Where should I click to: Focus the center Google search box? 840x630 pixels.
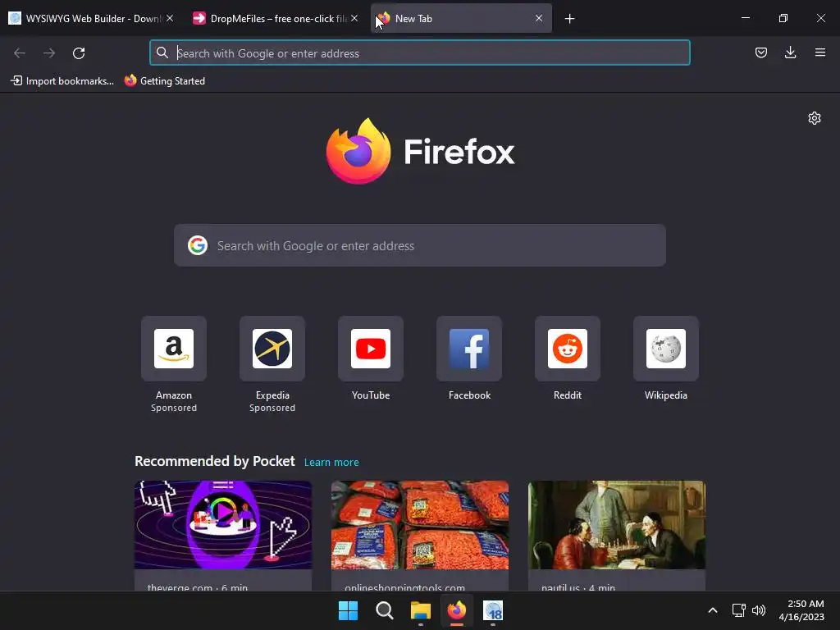[419, 245]
